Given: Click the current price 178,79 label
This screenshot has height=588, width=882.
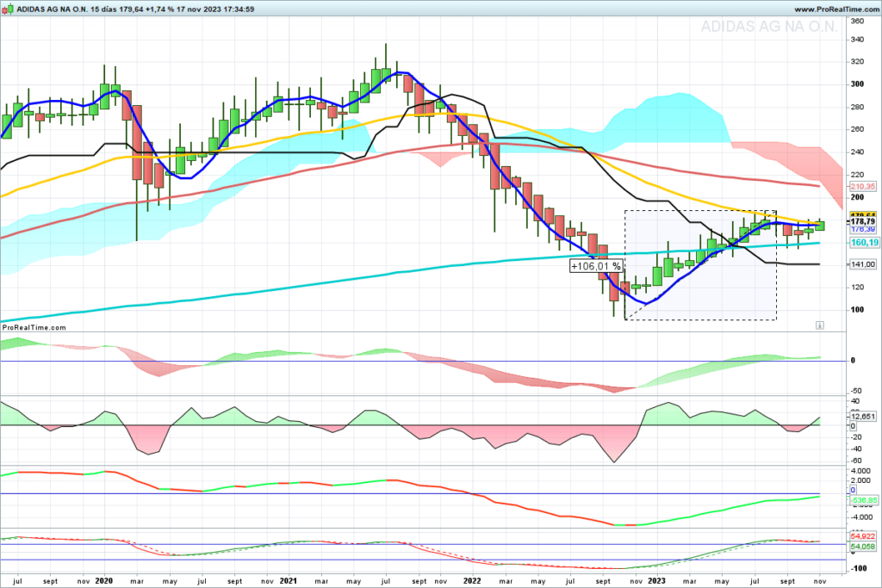Looking at the screenshot, I should pyautogui.click(x=862, y=221).
